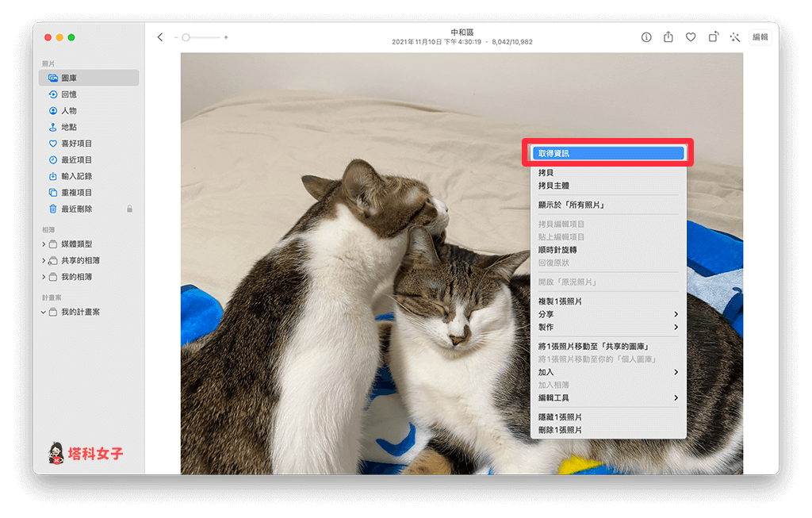
Task: Open the 編輯工具 submenu arrow
Action: (x=676, y=398)
